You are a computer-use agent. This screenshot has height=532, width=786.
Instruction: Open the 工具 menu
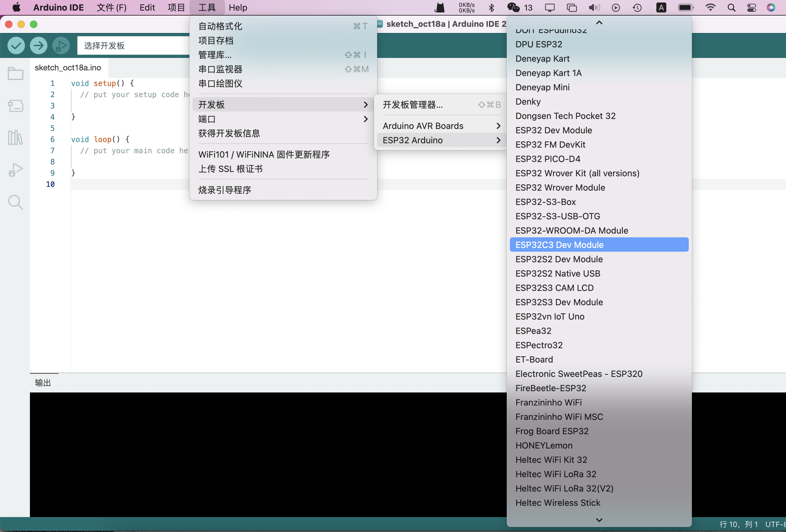pos(207,7)
